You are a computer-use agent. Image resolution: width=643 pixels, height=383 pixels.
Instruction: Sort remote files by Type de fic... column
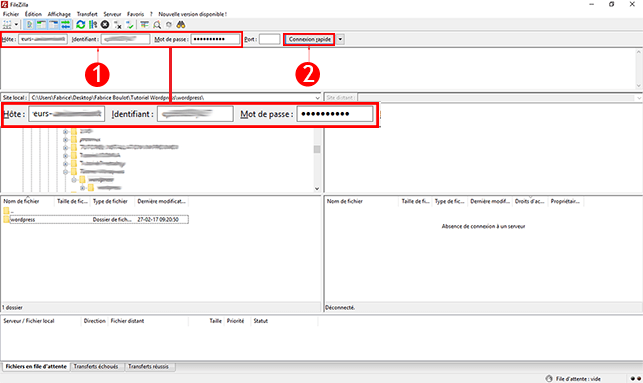point(449,201)
